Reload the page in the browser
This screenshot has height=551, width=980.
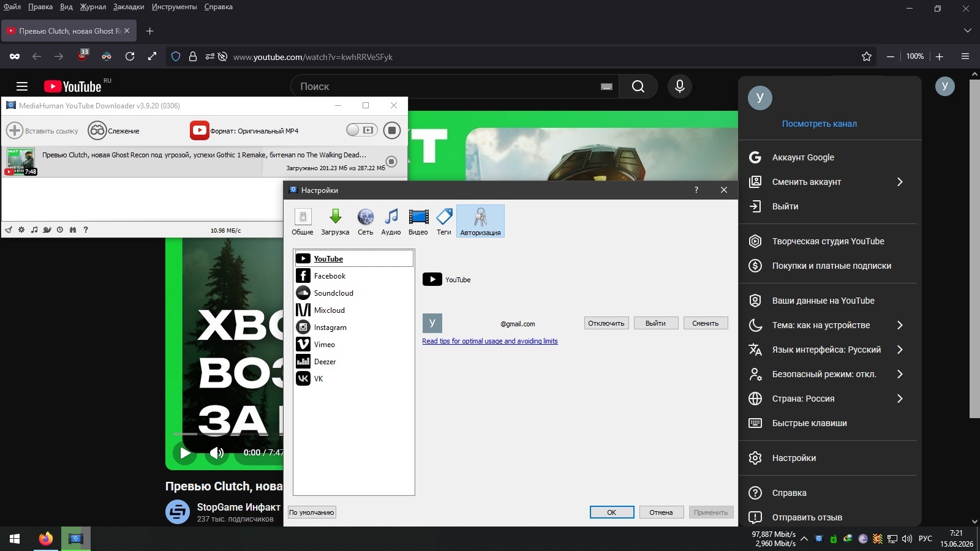click(130, 56)
